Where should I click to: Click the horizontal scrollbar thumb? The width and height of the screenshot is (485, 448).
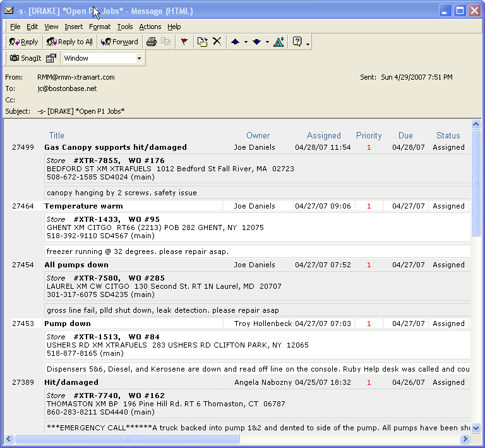pos(127,439)
